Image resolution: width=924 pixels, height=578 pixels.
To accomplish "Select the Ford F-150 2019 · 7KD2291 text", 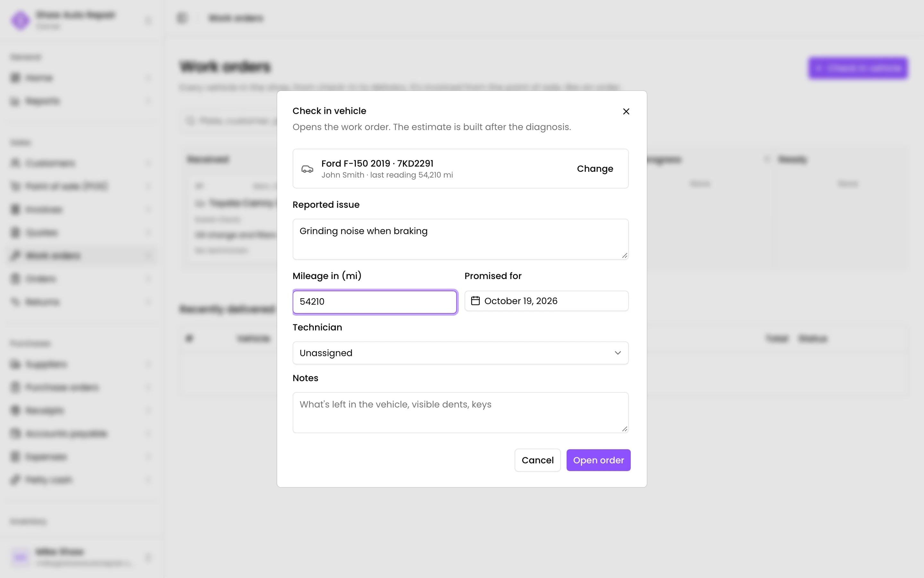I will 377,164.
